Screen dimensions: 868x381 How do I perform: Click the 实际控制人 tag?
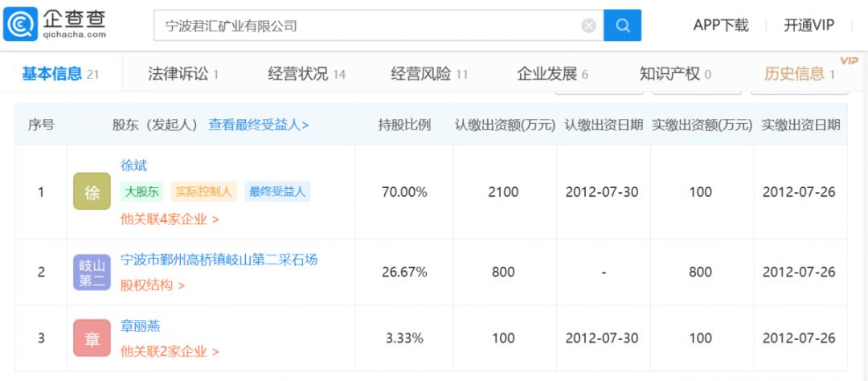(x=204, y=191)
